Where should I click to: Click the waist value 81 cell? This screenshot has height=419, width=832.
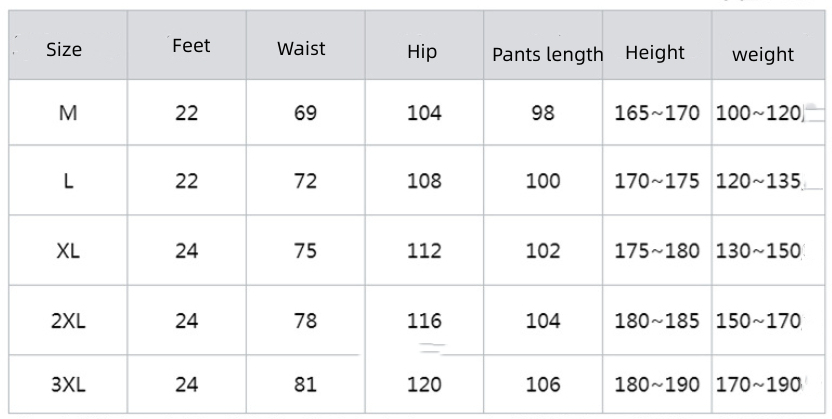coord(306,384)
